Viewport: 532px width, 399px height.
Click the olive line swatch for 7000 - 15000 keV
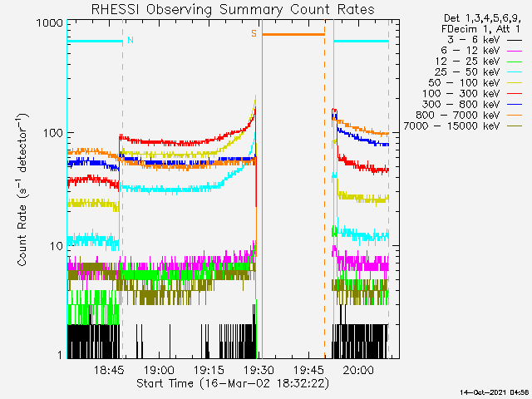click(x=515, y=126)
